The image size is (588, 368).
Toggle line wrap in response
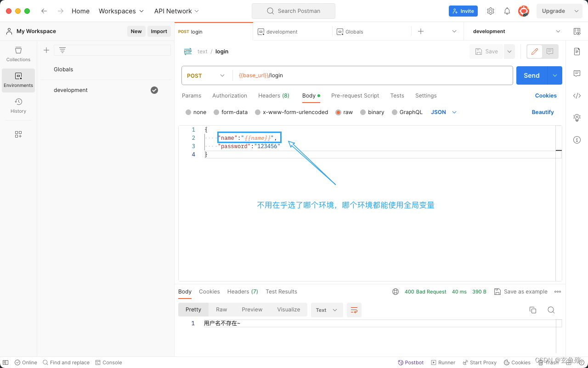click(354, 310)
